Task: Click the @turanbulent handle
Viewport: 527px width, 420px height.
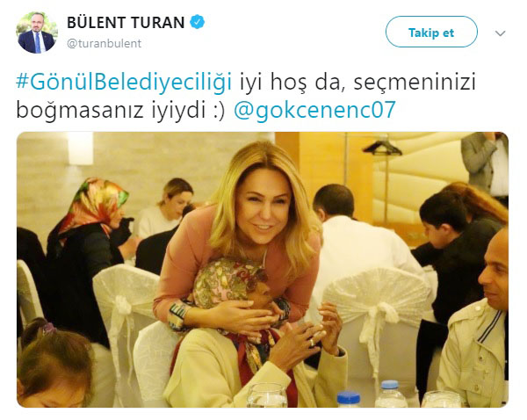Action: click(104, 44)
